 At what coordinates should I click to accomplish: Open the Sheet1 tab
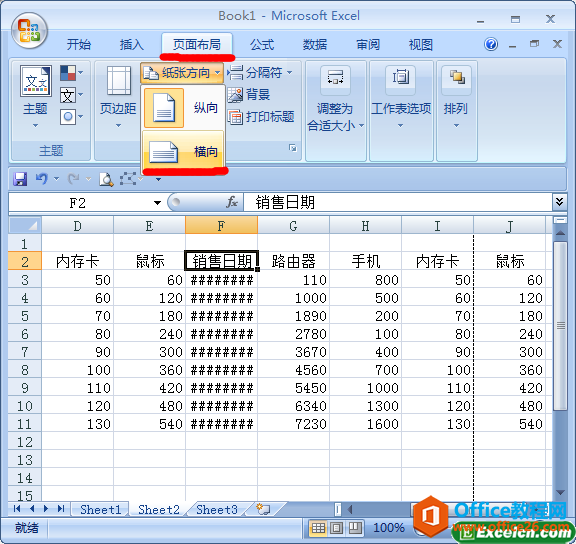click(100, 509)
